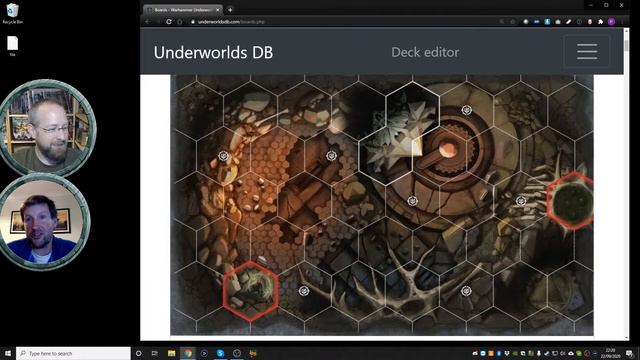Open the zoom magnifier icon in address bar

pyautogui.click(x=502, y=22)
